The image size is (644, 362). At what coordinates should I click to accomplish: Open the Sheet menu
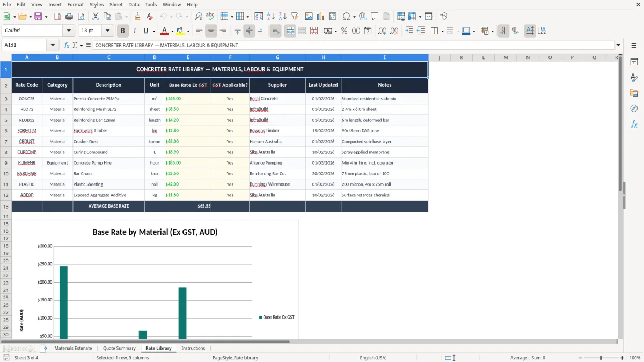pos(116,4)
